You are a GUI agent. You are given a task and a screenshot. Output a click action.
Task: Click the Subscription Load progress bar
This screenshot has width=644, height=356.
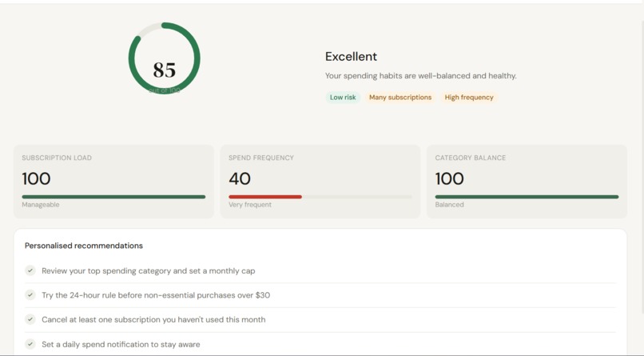[x=113, y=197]
